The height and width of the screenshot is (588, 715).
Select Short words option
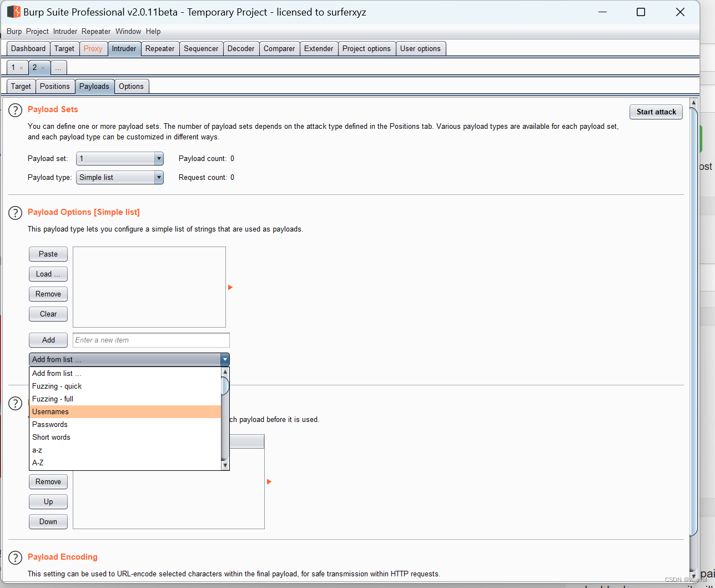[x=125, y=437]
